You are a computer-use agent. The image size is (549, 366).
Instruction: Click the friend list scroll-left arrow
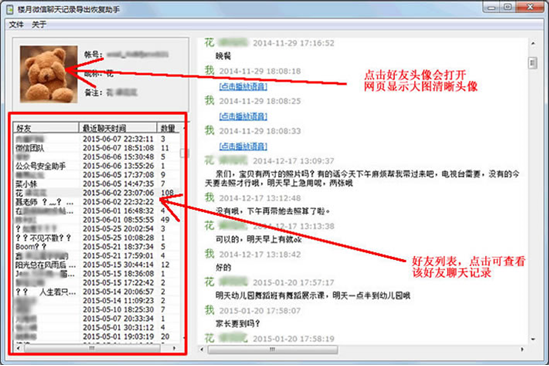pyautogui.click(x=18, y=348)
